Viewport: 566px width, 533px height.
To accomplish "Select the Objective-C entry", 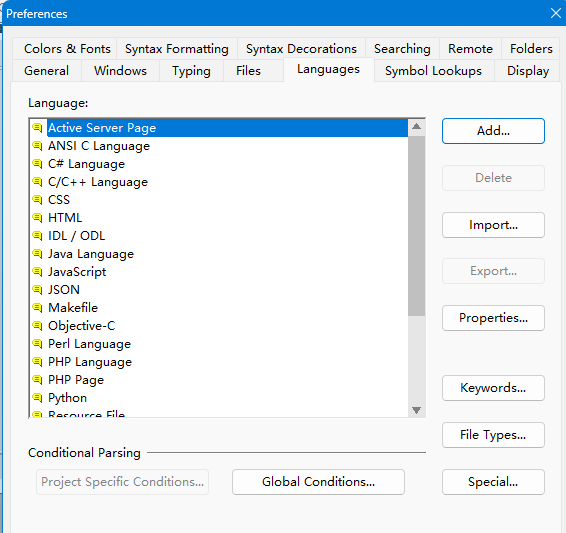I will point(219,326).
